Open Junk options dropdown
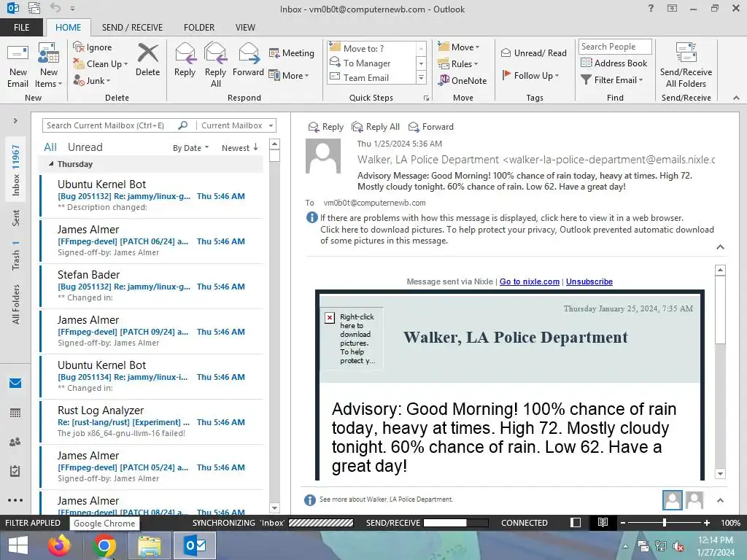747x560 pixels. pos(92,80)
